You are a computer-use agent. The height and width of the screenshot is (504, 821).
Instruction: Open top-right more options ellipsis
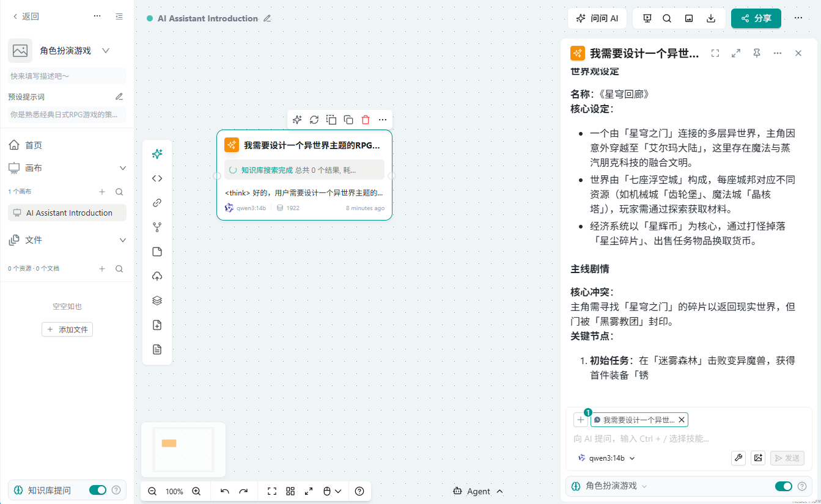point(798,18)
